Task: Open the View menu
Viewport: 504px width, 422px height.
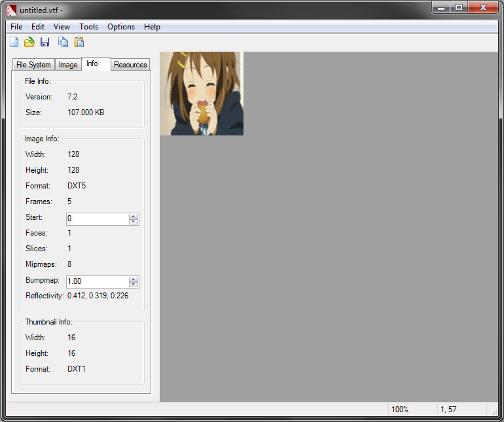Action: [62, 27]
